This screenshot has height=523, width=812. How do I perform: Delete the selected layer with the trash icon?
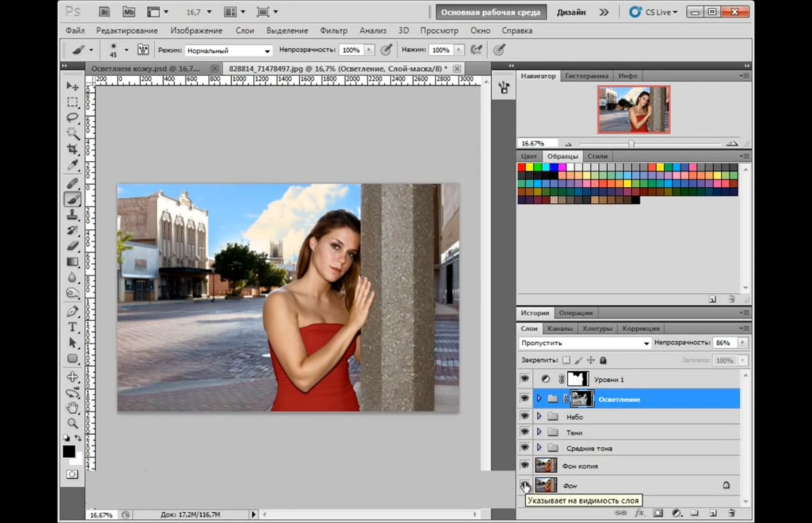click(x=731, y=513)
